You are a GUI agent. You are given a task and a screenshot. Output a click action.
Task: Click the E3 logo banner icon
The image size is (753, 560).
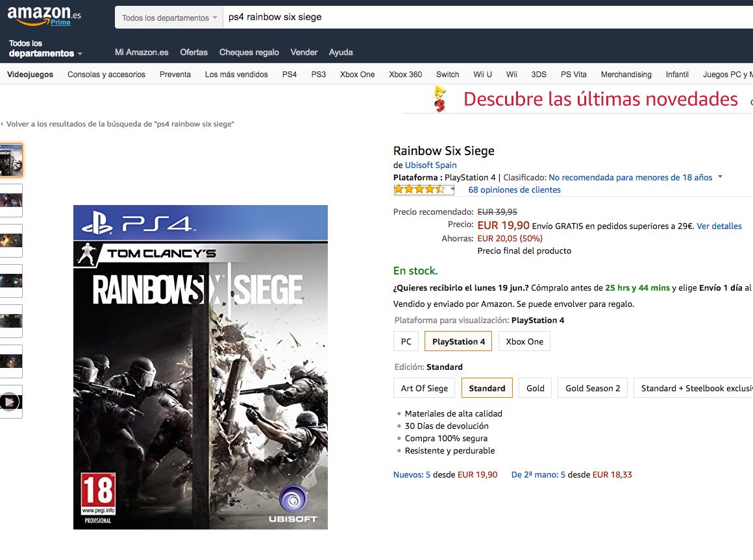click(x=439, y=99)
